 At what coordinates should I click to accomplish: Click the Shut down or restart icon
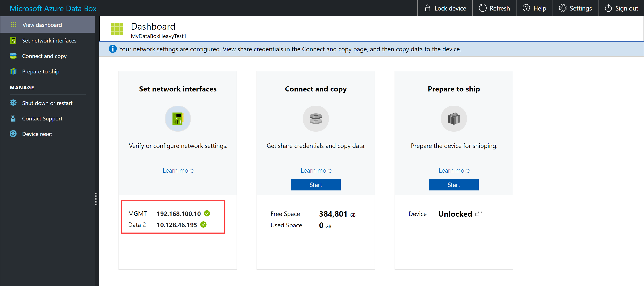tap(13, 103)
